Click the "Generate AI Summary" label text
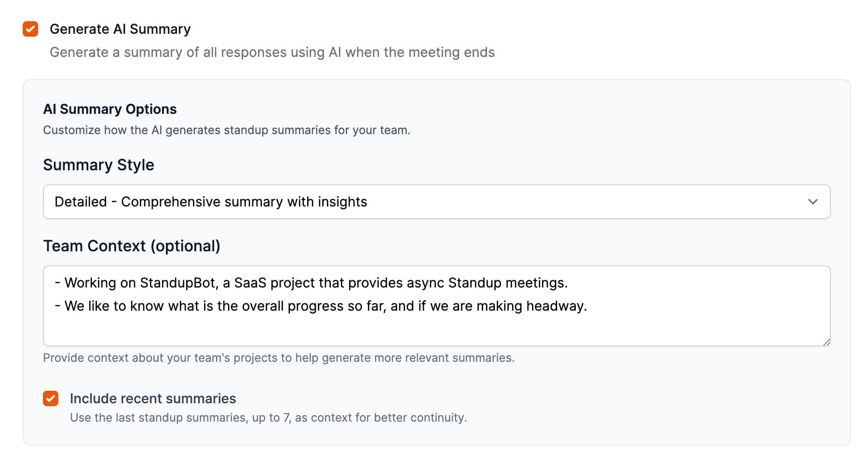The height and width of the screenshot is (466, 868). coord(120,29)
